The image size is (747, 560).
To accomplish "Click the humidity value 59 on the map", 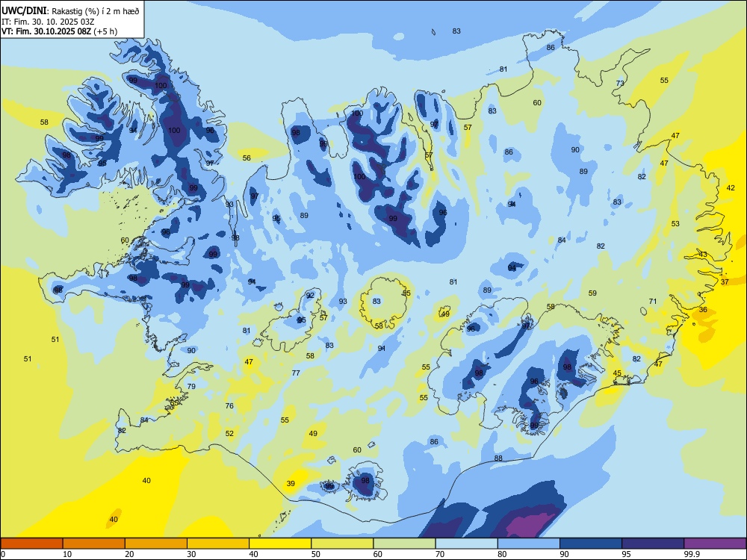I will tap(592, 293).
